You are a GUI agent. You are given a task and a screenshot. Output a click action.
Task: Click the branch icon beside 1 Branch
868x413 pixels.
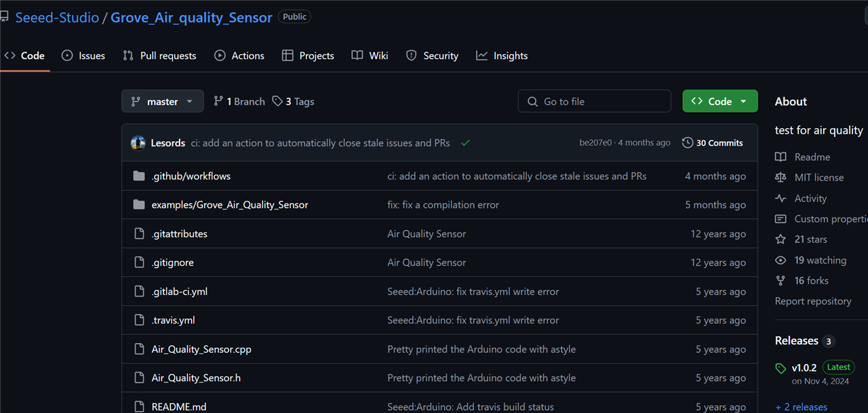(218, 102)
